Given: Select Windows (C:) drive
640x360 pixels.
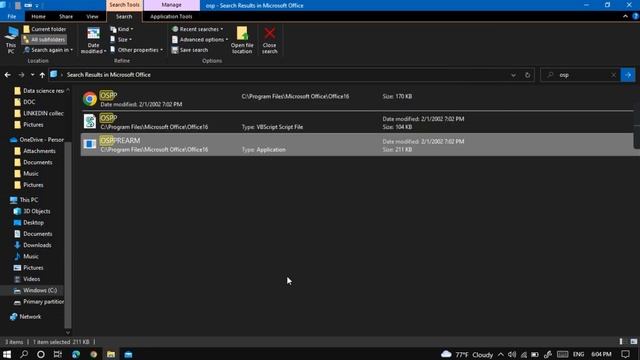Looking at the screenshot, I should point(35,290).
